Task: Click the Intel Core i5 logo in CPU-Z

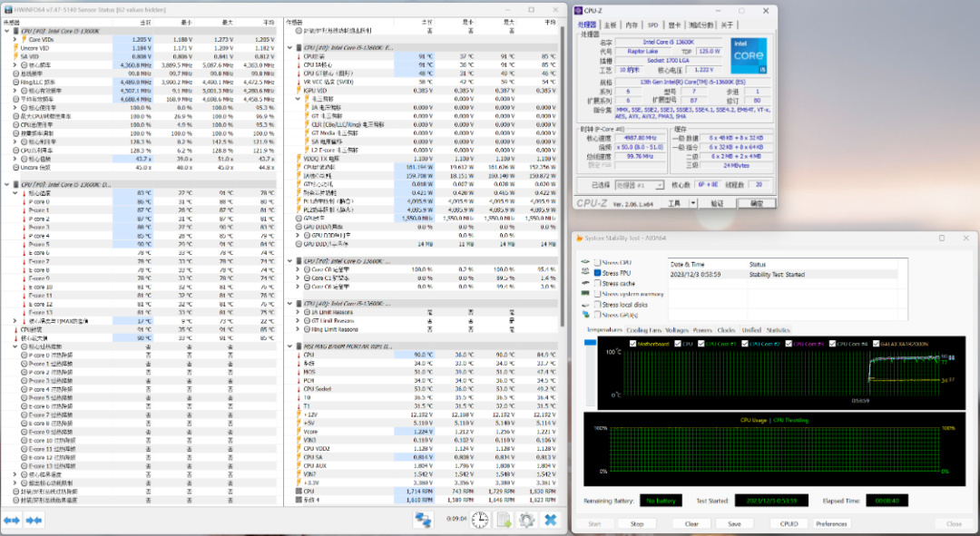Action: coord(748,55)
